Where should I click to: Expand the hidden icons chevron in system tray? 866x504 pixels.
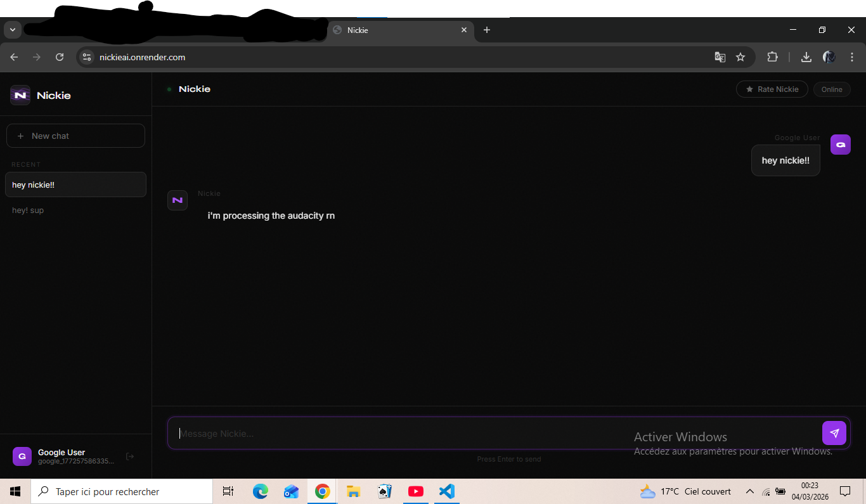(x=750, y=491)
